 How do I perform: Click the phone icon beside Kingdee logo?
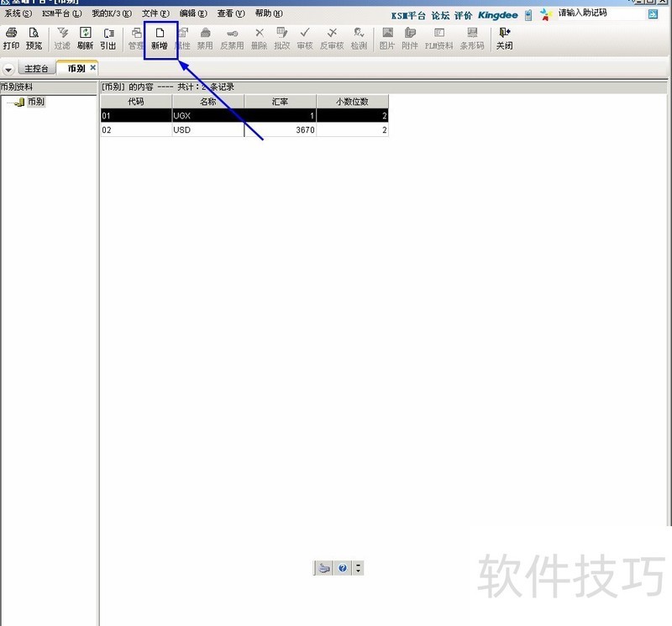528,15
